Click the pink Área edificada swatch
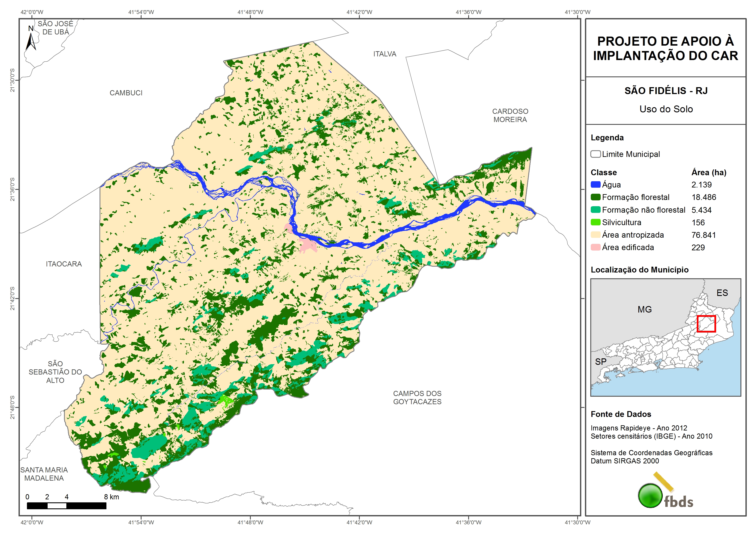Screen dimensions: 756x534 (x=595, y=247)
